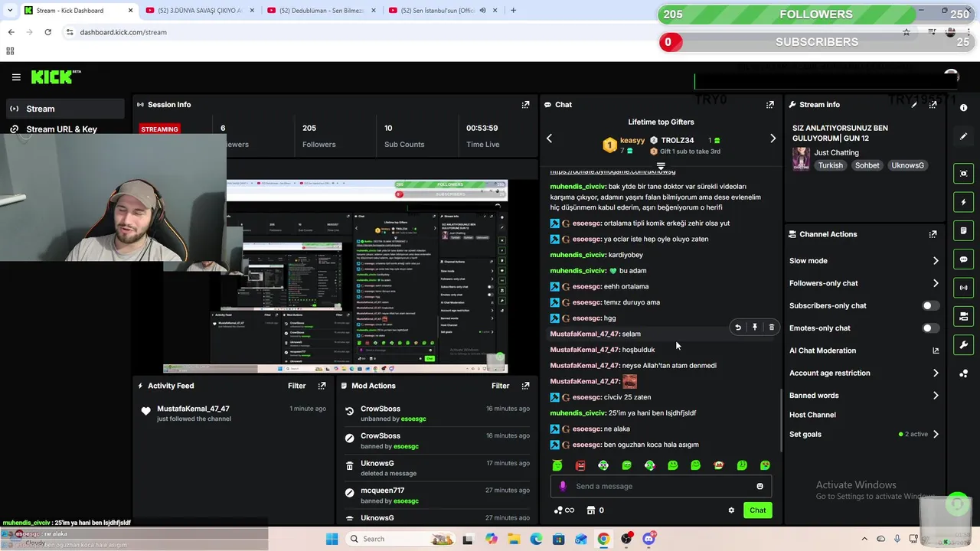Pin the MustafaKemal selam message
The width and height of the screenshot is (980, 551).
(754, 328)
